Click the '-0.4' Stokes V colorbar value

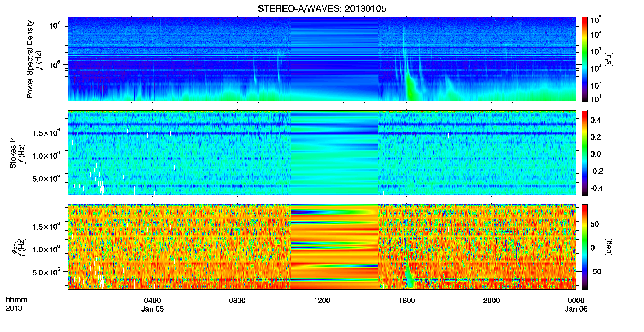click(597, 188)
